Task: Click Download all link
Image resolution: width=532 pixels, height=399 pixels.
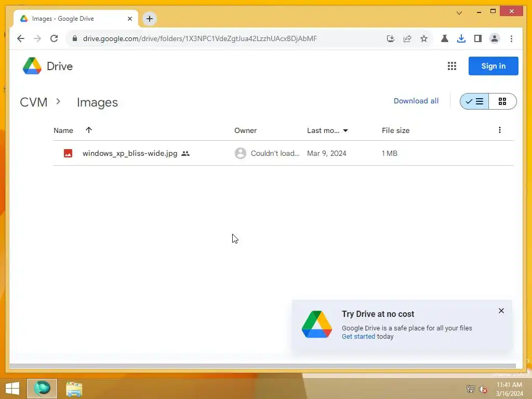Action: coord(416,101)
